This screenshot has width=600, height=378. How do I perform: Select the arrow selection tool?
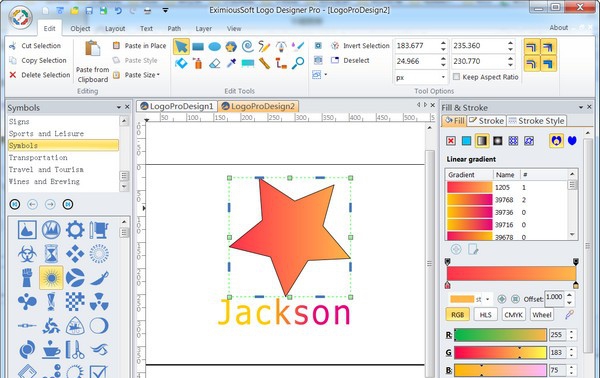tap(181, 47)
